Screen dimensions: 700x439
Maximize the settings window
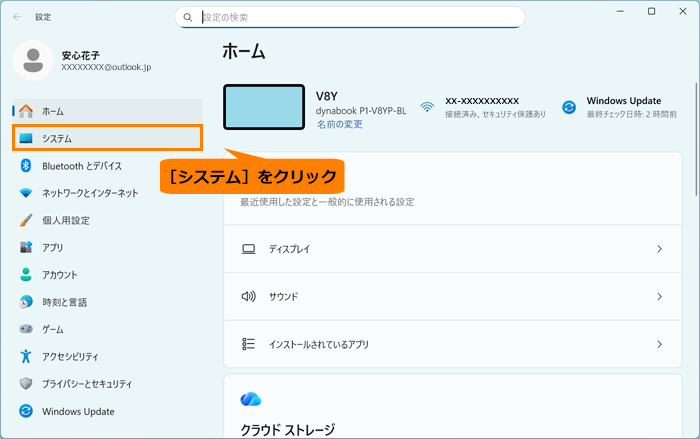coord(651,11)
